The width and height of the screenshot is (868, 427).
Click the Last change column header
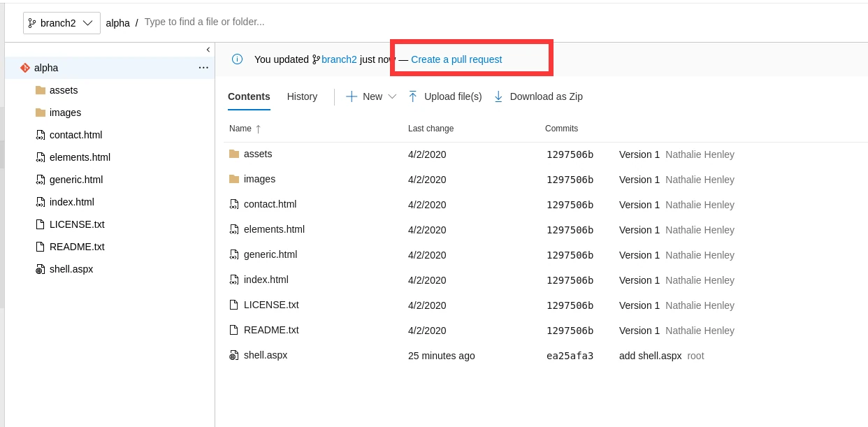431,129
